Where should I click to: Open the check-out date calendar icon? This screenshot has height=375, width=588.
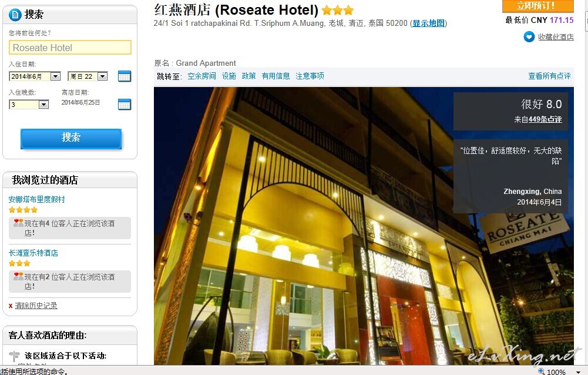tap(124, 104)
